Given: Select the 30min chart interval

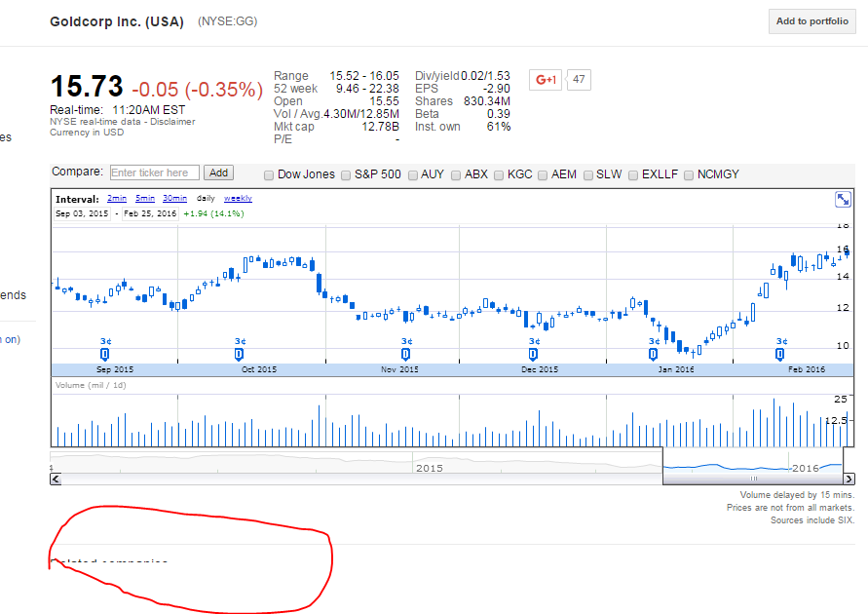Looking at the screenshot, I should 174,198.
